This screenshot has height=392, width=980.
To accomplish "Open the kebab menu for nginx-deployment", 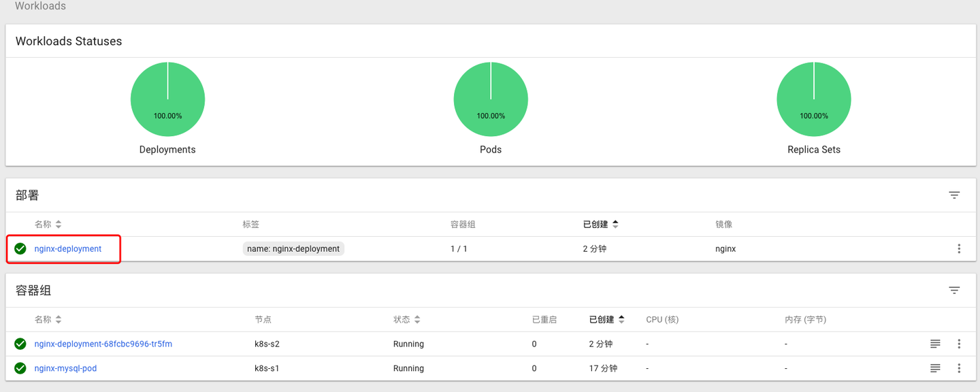I will pyautogui.click(x=959, y=248).
